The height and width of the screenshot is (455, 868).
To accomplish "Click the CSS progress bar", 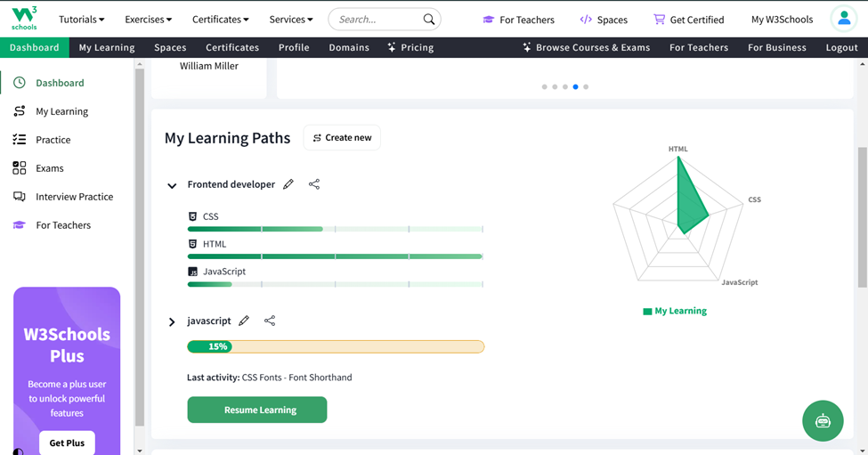I will [335, 229].
